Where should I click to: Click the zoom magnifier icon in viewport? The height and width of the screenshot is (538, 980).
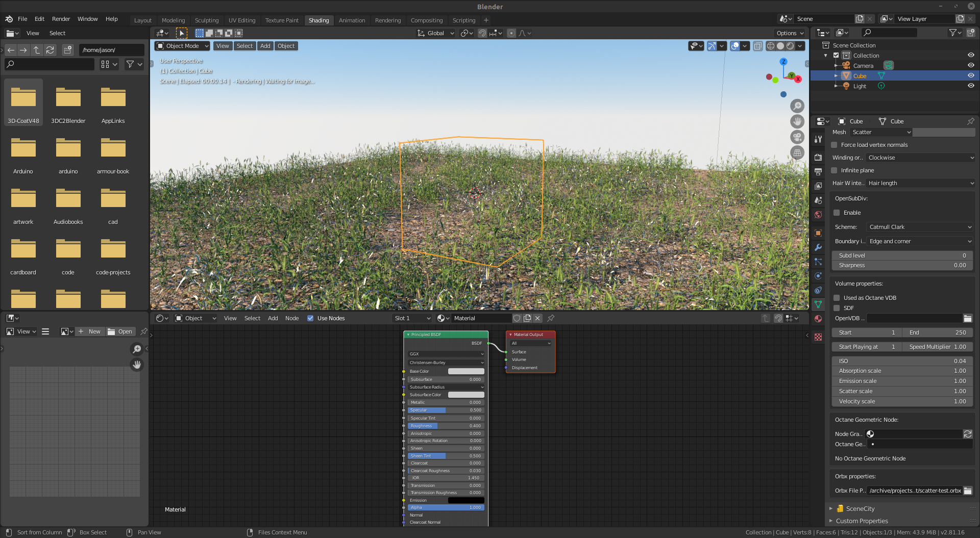point(797,106)
